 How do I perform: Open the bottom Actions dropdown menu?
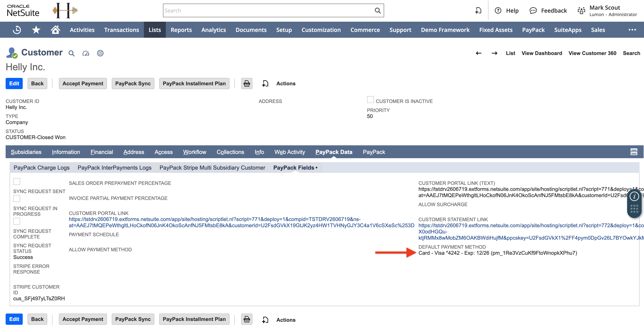[286, 320]
